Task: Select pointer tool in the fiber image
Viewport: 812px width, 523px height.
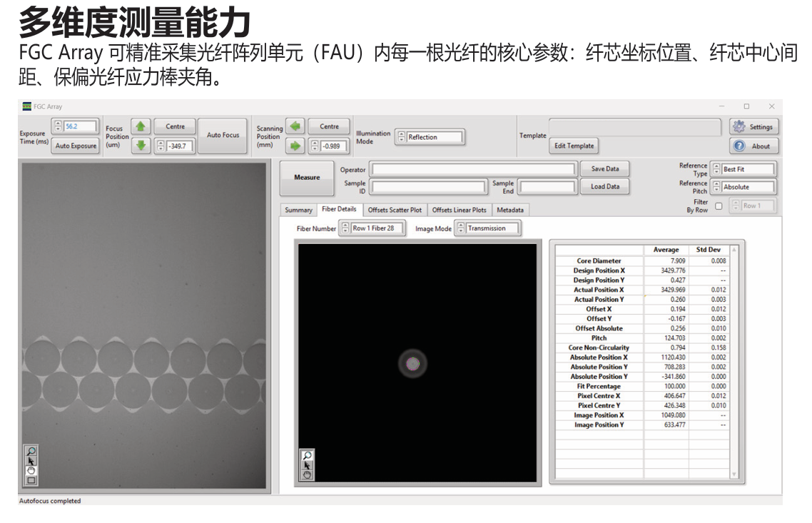Action: (307, 465)
